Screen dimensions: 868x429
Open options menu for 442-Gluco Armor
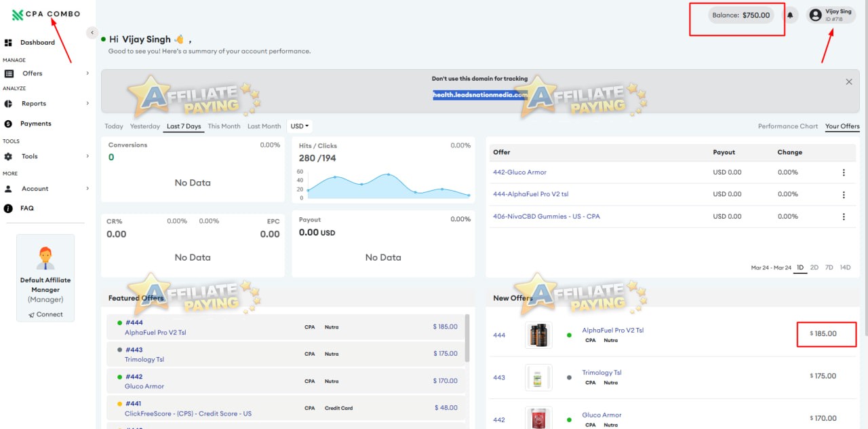tap(844, 172)
